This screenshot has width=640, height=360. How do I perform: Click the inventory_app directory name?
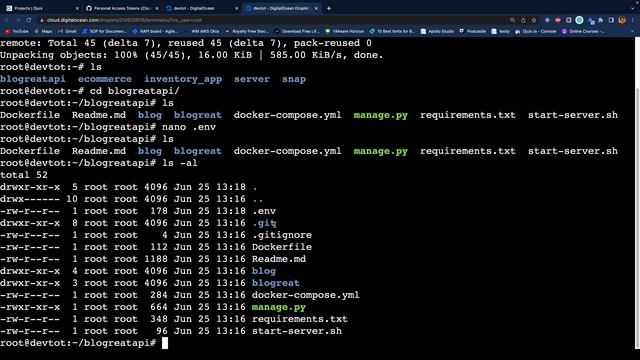pyautogui.click(x=183, y=79)
